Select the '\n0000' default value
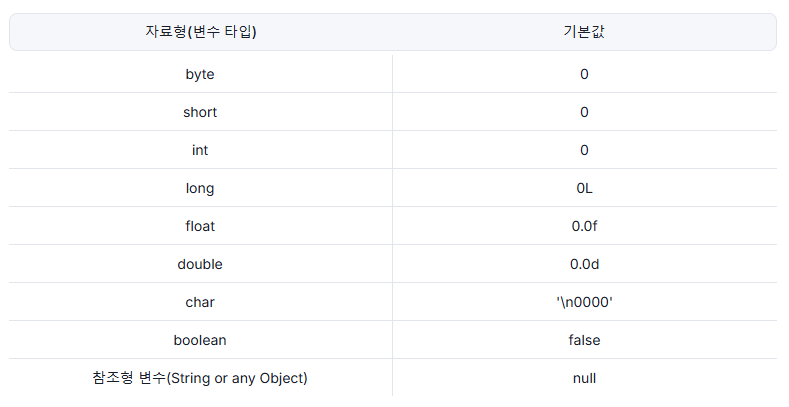 584,302
